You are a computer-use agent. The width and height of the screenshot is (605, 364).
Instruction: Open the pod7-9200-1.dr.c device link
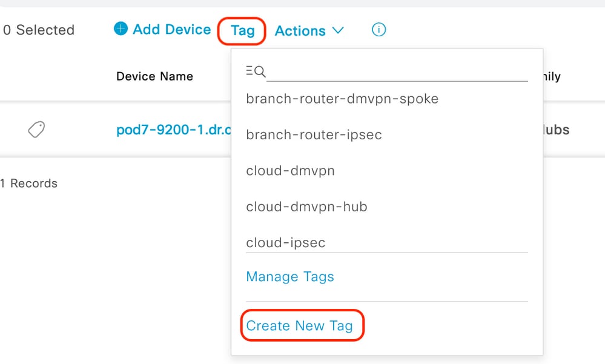[x=174, y=130]
